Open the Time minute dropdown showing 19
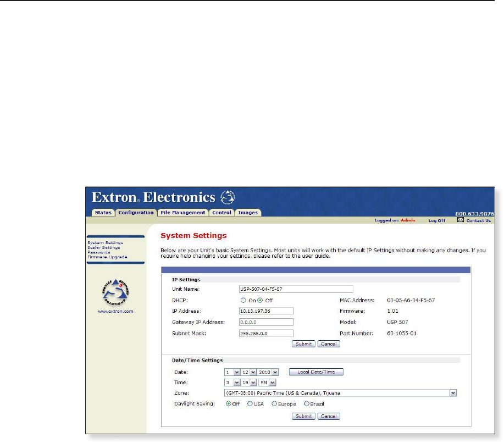The height and width of the screenshot is (443, 504). (x=249, y=383)
